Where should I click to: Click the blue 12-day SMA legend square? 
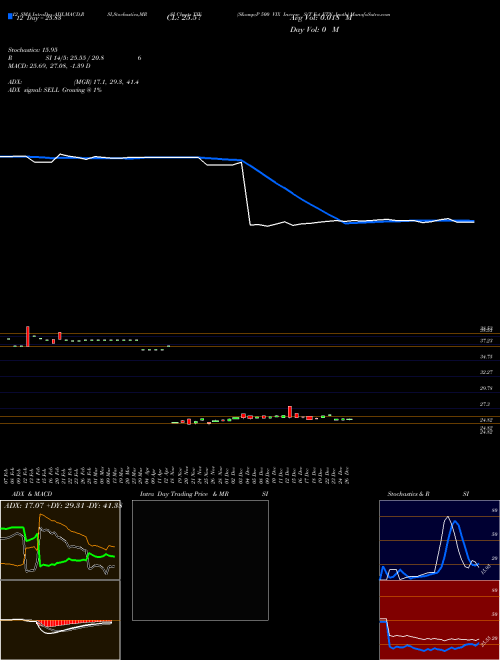[10, 16]
